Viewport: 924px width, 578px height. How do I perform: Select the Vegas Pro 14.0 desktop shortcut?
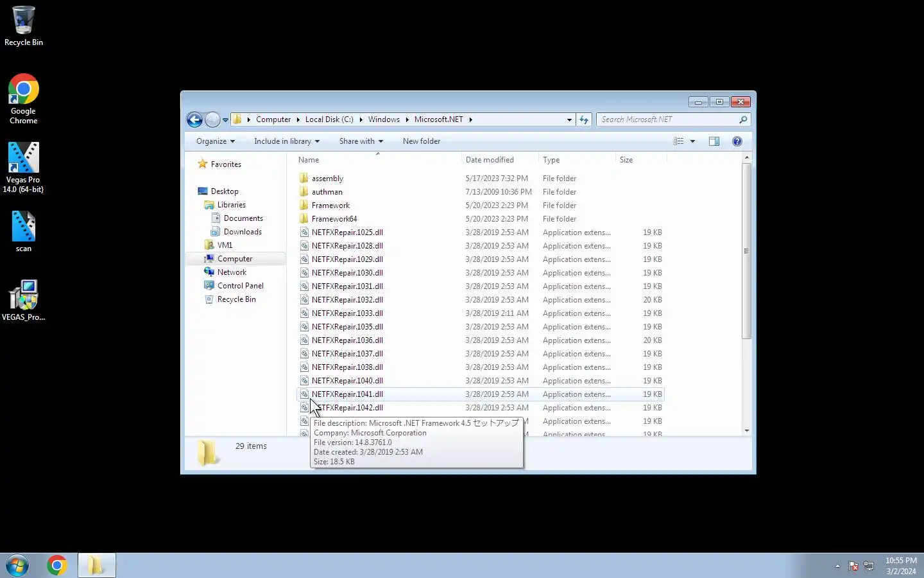[23, 167]
